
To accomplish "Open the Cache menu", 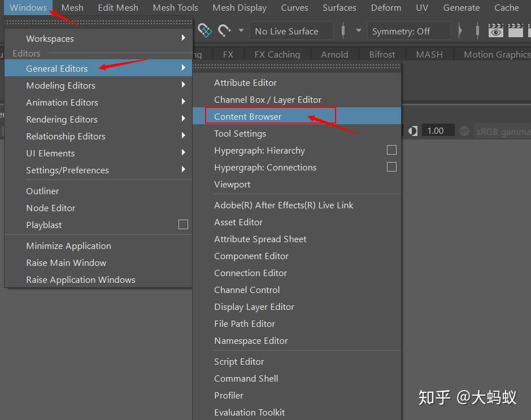I will pyautogui.click(x=506, y=7).
